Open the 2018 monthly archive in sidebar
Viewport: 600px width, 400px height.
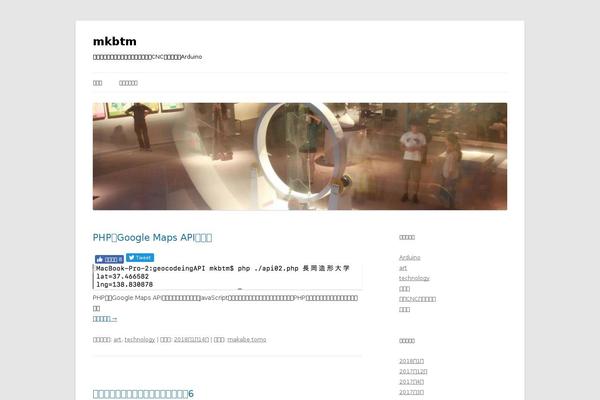coord(411,361)
